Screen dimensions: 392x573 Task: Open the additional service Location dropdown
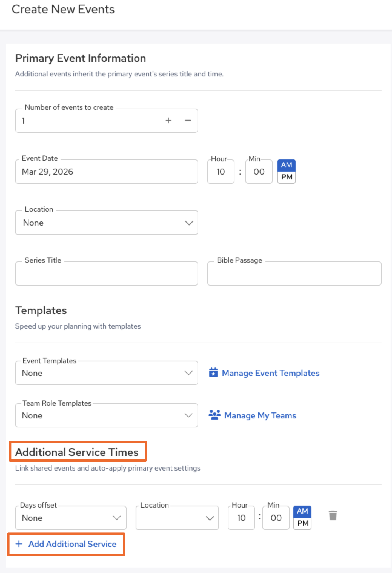coord(177,518)
